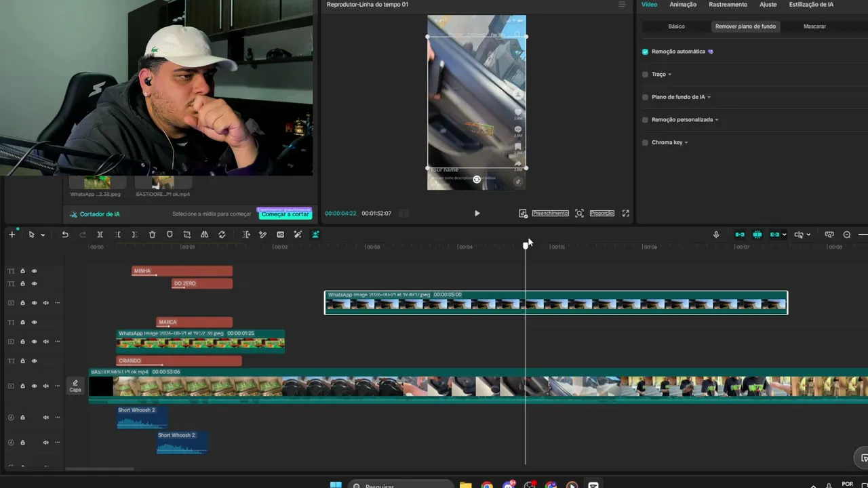
Task: Mute the BASTIDORES main video track
Action: pyautogui.click(x=46, y=386)
